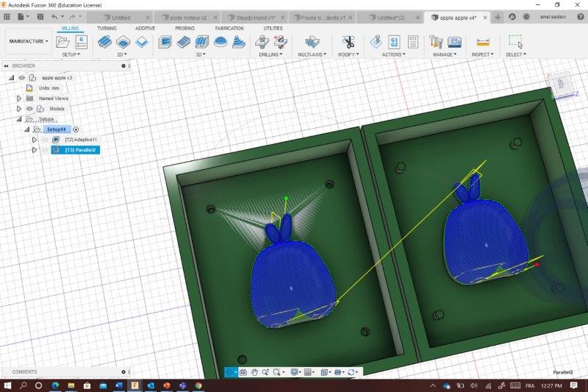588x392 pixels.
Task: Select the 3D Parallel toolpath tool
Action: click(201, 42)
